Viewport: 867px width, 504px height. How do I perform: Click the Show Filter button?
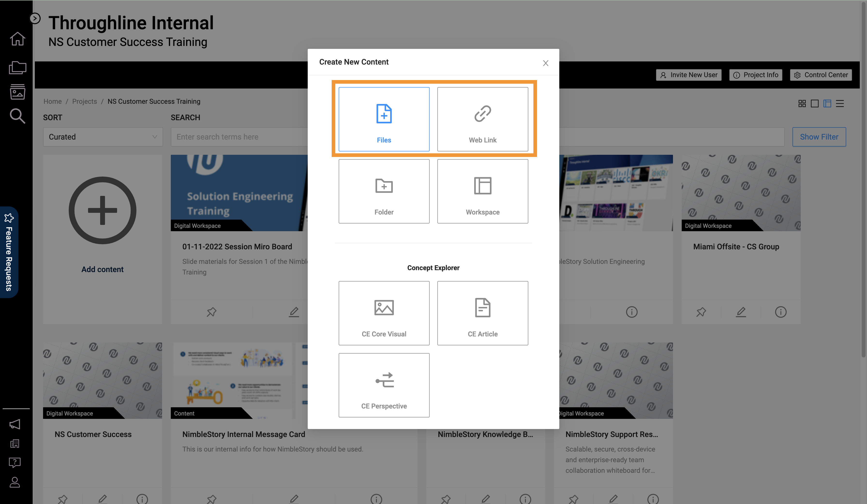(x=819, y=137)
